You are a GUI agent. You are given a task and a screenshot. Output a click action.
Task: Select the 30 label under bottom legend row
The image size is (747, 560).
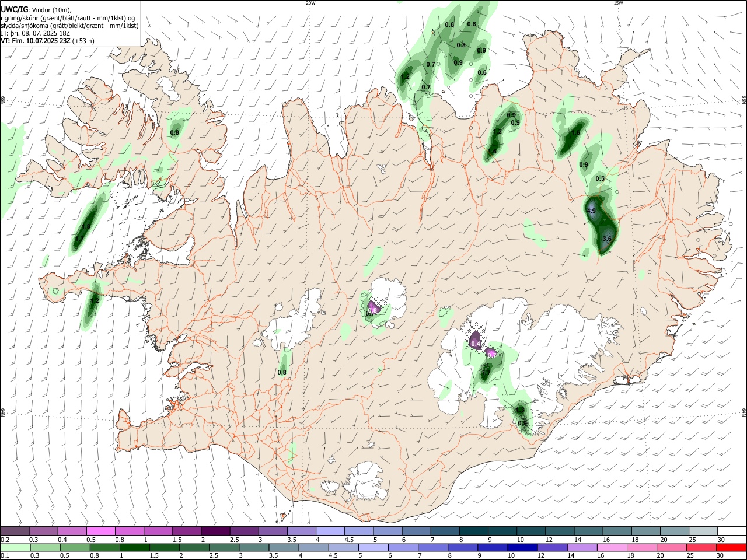coord(720,556)
